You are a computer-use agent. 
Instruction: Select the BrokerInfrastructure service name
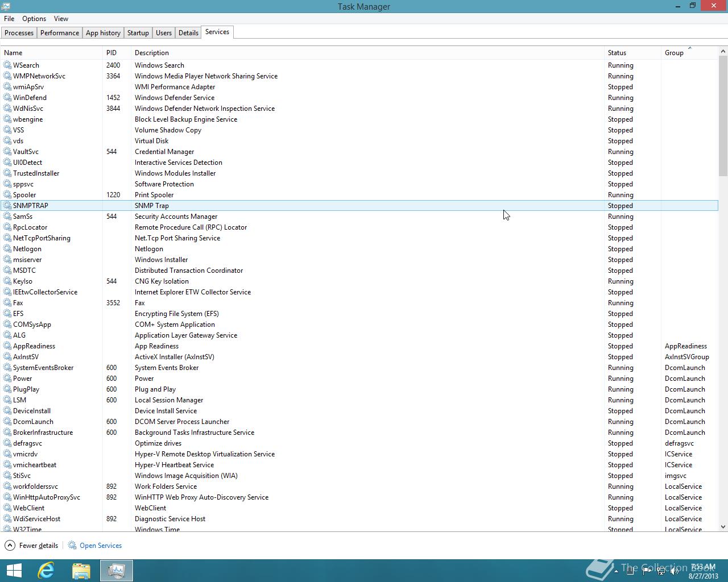pyautogui.click(x=43, y=433)
